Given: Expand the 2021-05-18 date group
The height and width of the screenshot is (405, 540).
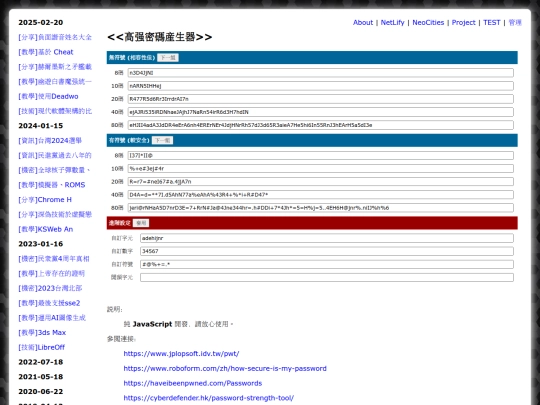Looking at the screenshot, I should coord(41,377).
